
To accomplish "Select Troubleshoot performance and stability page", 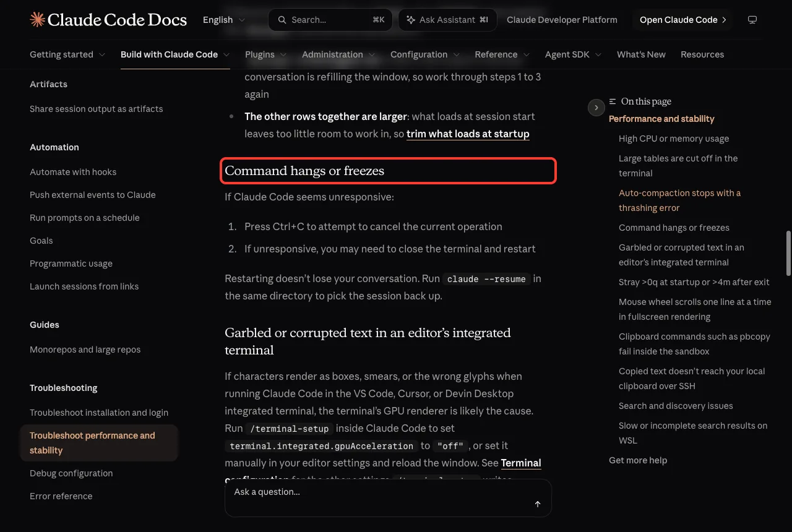I will 99,443.
